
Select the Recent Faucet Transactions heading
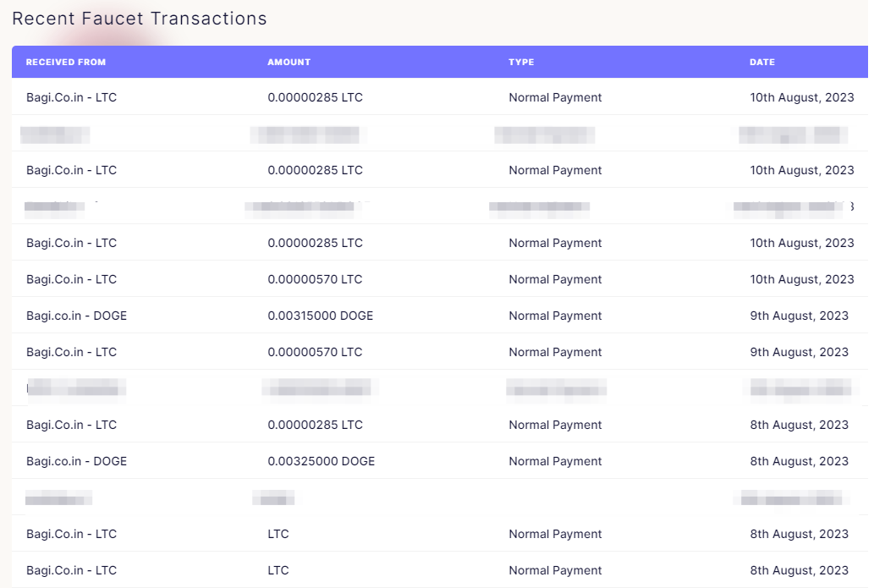tap(140, 19)
